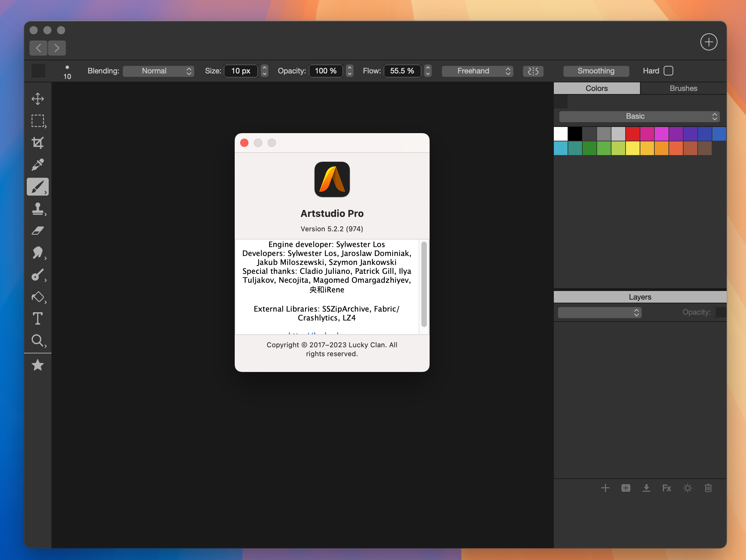Switch to the Brushes tab
Screen dimensions: 746x560
[681, 87]
